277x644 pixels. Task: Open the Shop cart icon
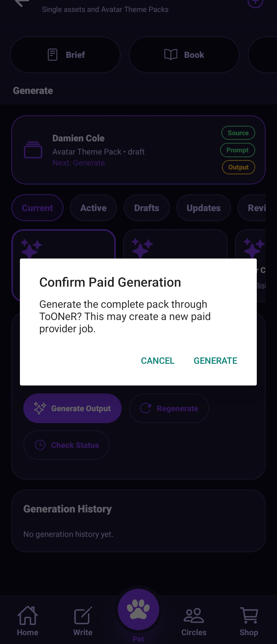(249, 615)
